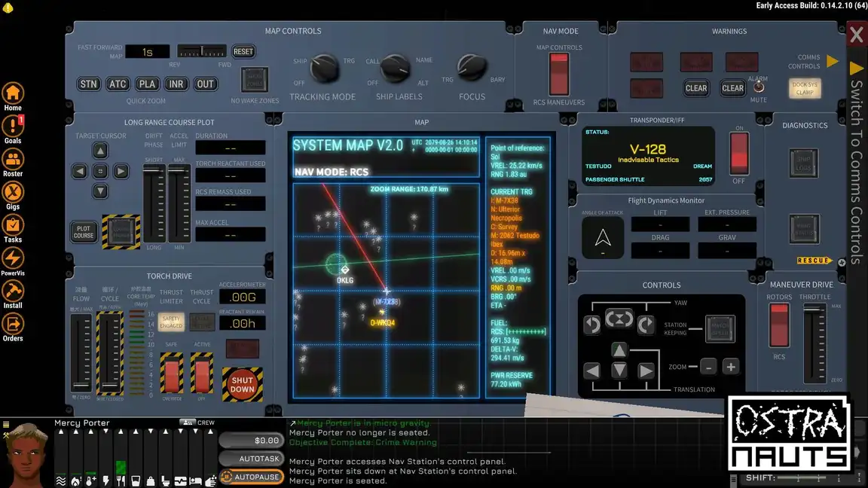Move target cursor up arrow
Screen dimensions: 868x488
(100, 151)
